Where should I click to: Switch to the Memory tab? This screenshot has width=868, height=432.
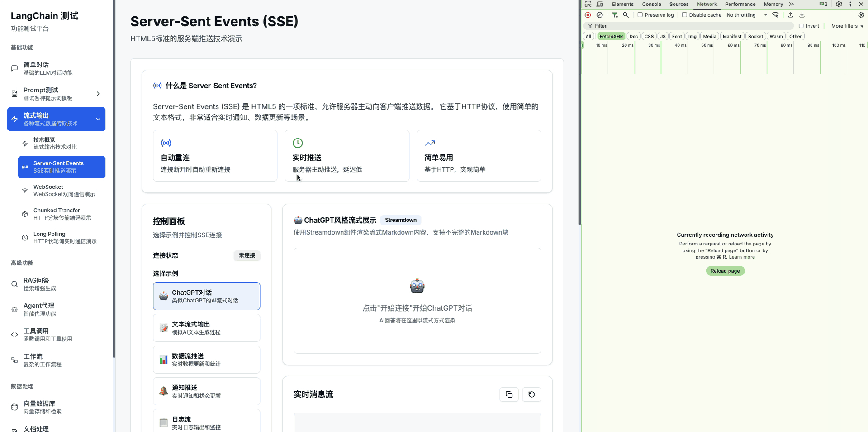click(773, 4)
